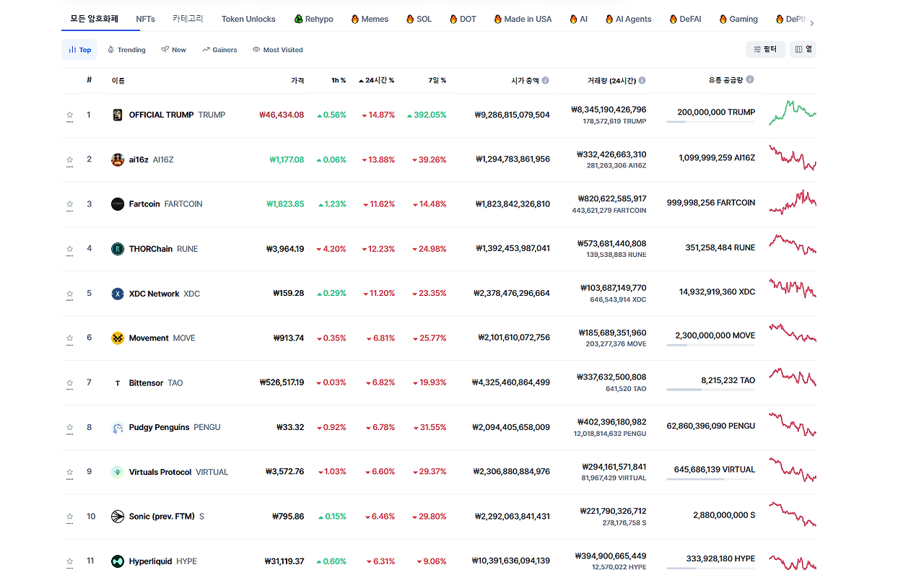The image size is (924, 570).
Task: Sort by the 시가 총액 column header
Action: coord(525,80)
